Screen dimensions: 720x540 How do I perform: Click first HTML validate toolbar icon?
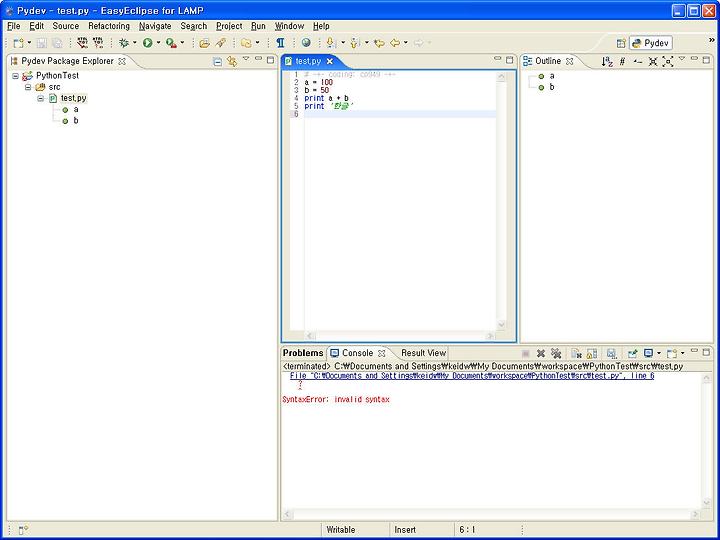click(x=82, y=43)
